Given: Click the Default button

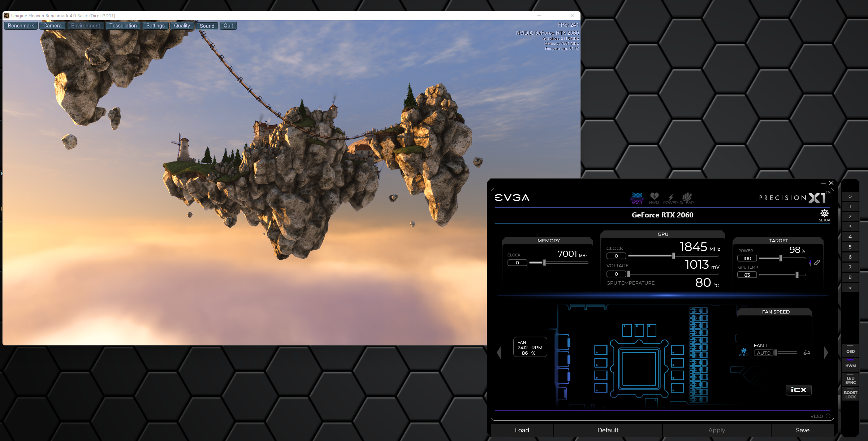Looking at the screenshot, I should (608, 430).
